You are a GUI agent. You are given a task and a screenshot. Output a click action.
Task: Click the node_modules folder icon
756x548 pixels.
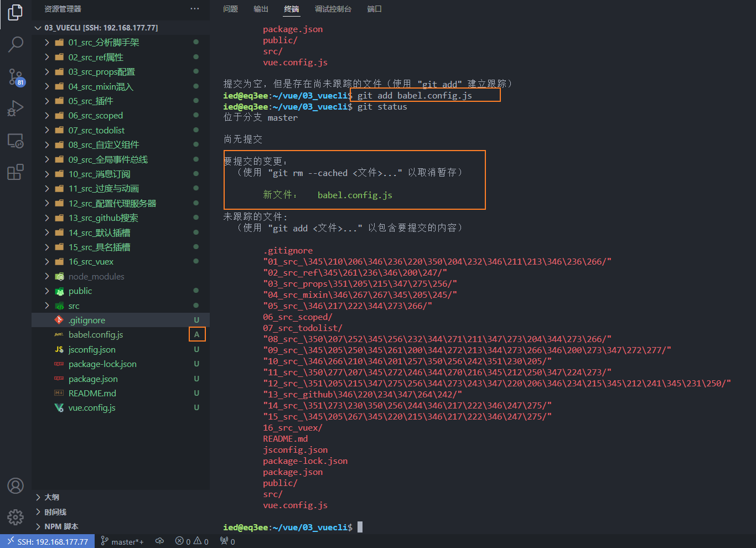[59, 276]
